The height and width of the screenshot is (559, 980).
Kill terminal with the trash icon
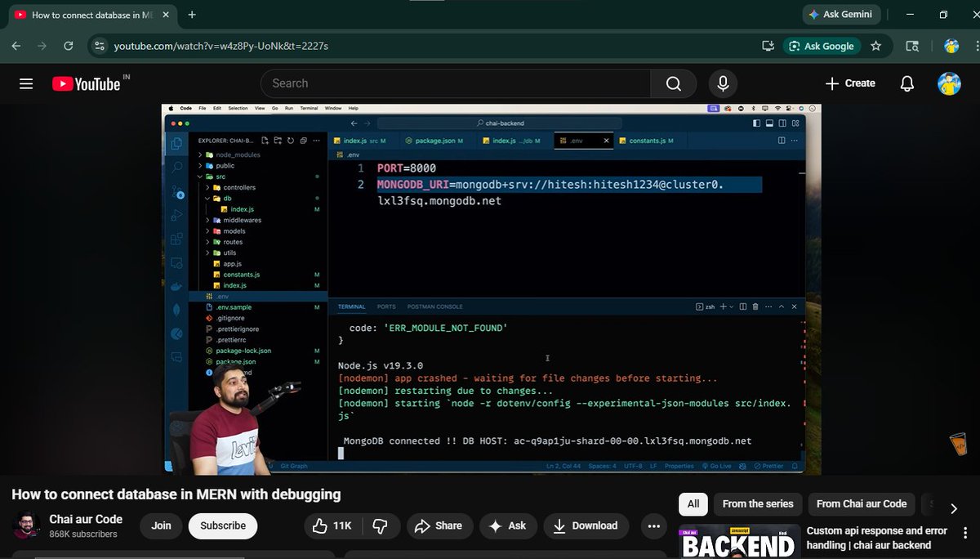pos(755,306)
